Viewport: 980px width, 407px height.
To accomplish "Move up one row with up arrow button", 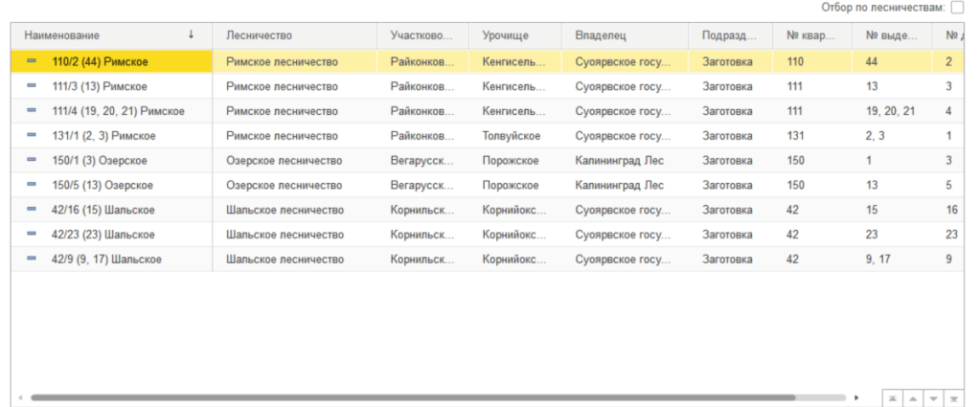I will [913, 398].
